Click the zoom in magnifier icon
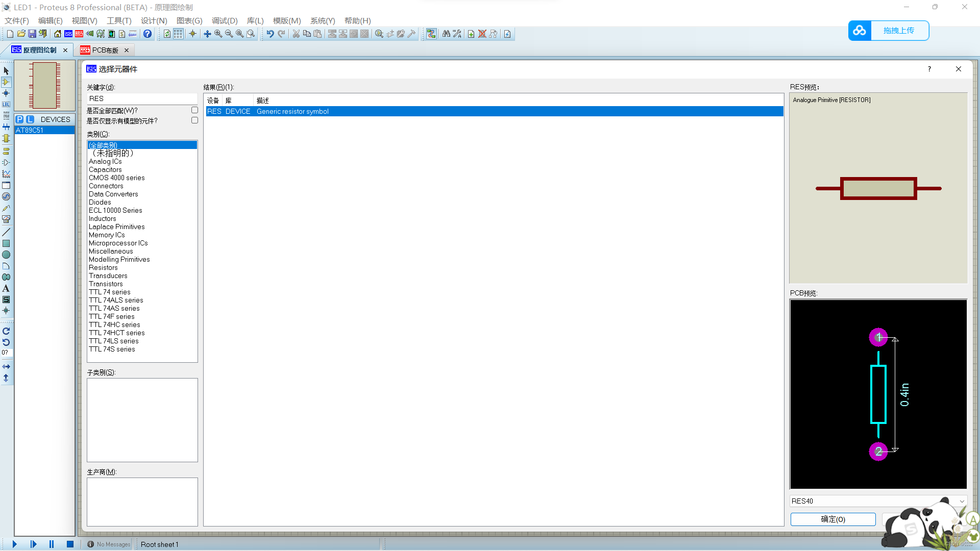Image resolution: width=980 pixels, height=551 pixels. pos(218,34)
